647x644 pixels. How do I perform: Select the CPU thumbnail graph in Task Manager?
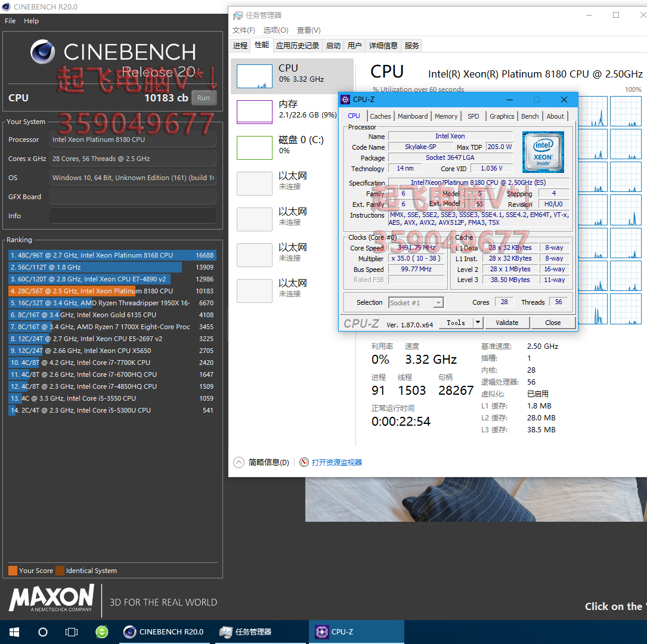[x=255, y=76]
